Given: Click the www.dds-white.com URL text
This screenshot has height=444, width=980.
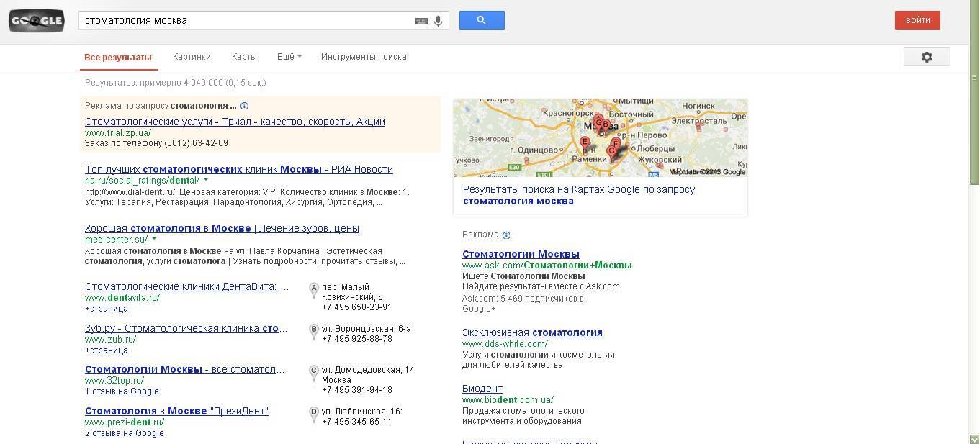Looking at the screenshot, I should coord(505,344).
